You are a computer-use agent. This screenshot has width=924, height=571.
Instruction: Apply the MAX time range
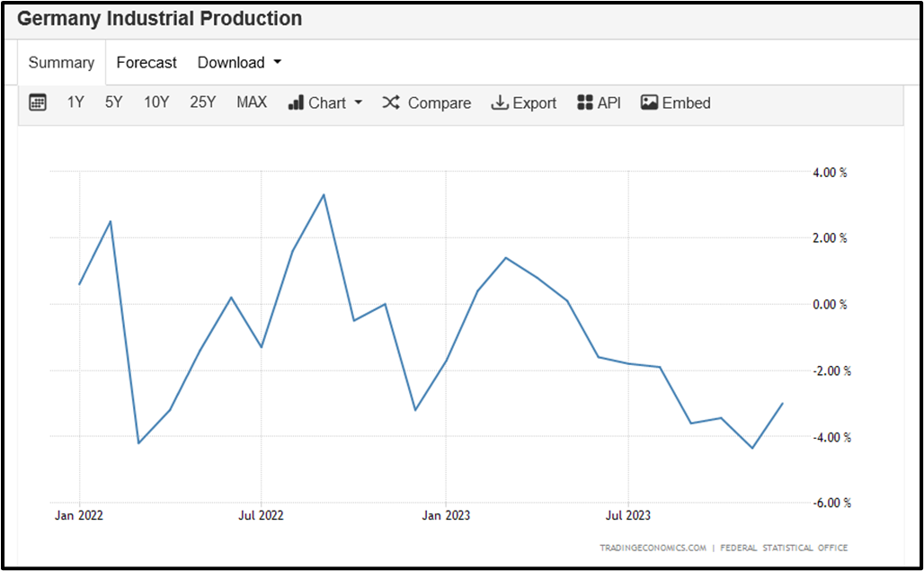pos(252,103)
